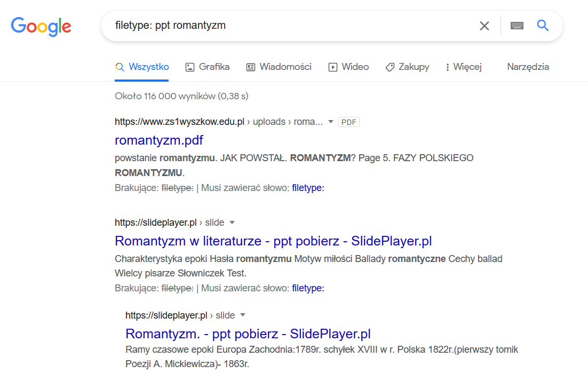Open Narzędzia search tools
The height and width of the screenshot is (381, 588).
[528, 67]
